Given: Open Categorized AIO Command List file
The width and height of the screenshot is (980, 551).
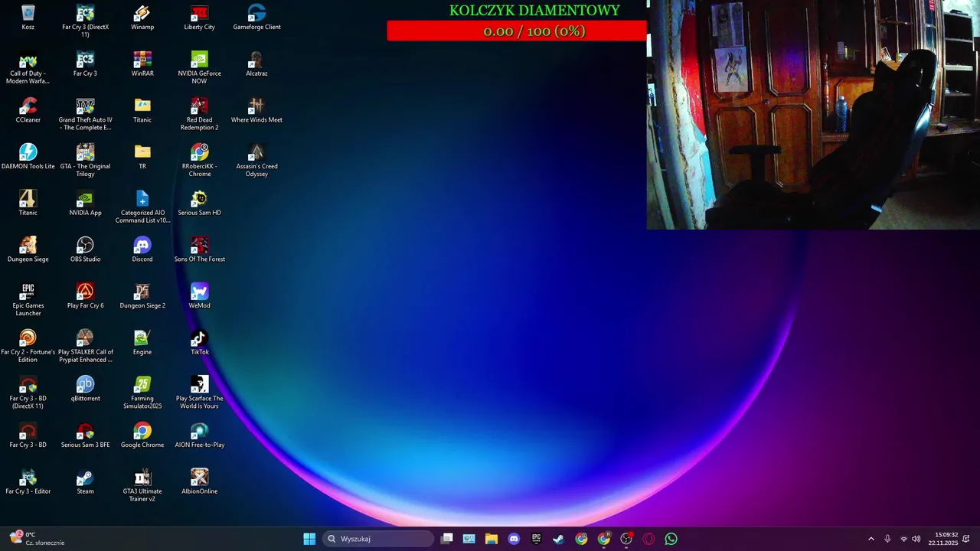Looking at the screenshot, I should [x=142, y=207].
